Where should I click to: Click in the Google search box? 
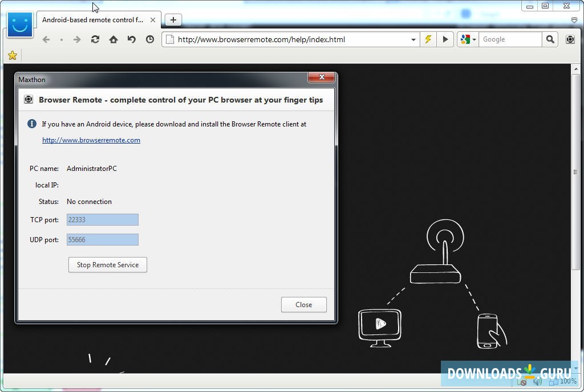click(x=510, y=39)
